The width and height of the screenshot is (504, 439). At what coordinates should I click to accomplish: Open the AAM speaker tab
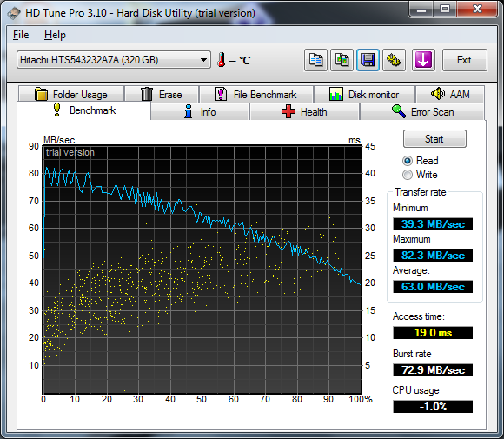coord(450,94)
